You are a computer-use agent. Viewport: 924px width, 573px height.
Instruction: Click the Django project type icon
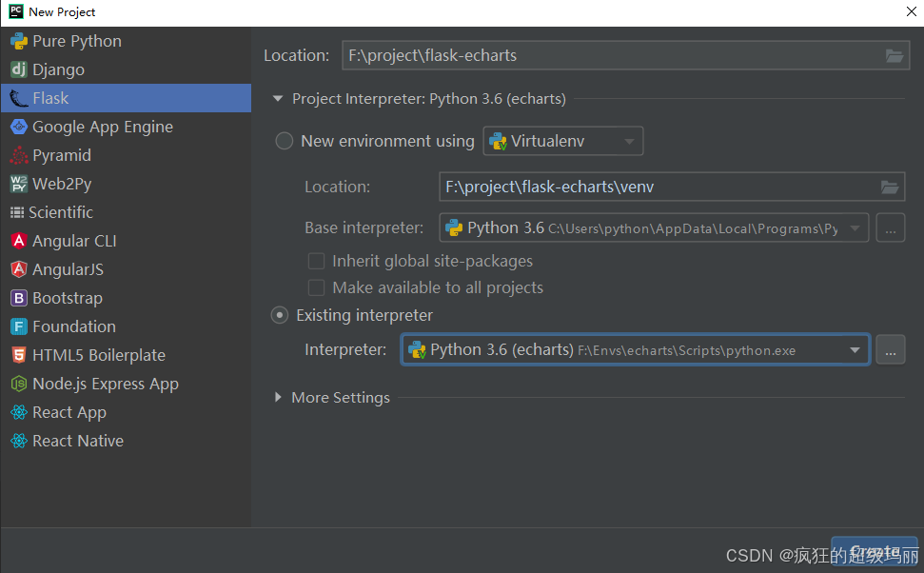pyautogui.click(x=19, y=69)
